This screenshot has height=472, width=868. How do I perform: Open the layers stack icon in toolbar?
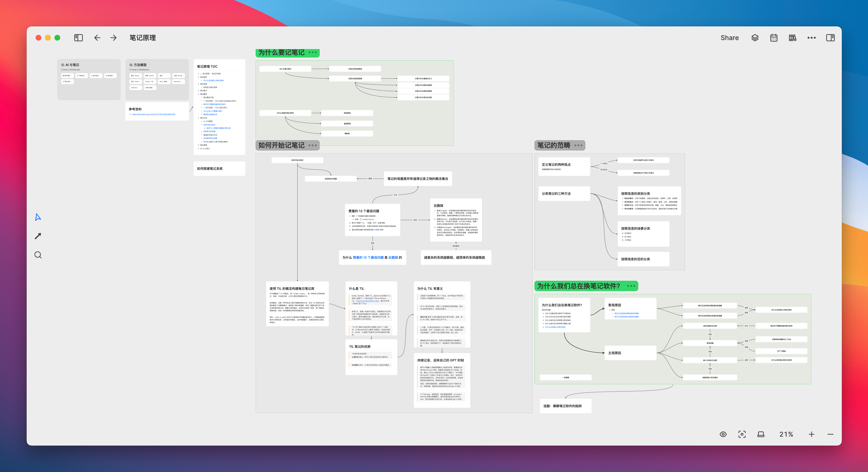[x=755, y=38]
